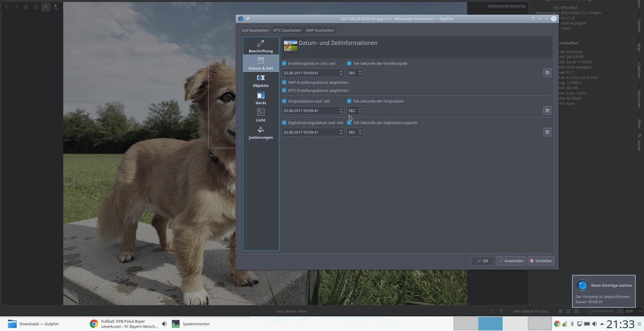Expand hidden system tray icons arrow
The width and height of the screenshot is (644, 331).
click(602, 324)
